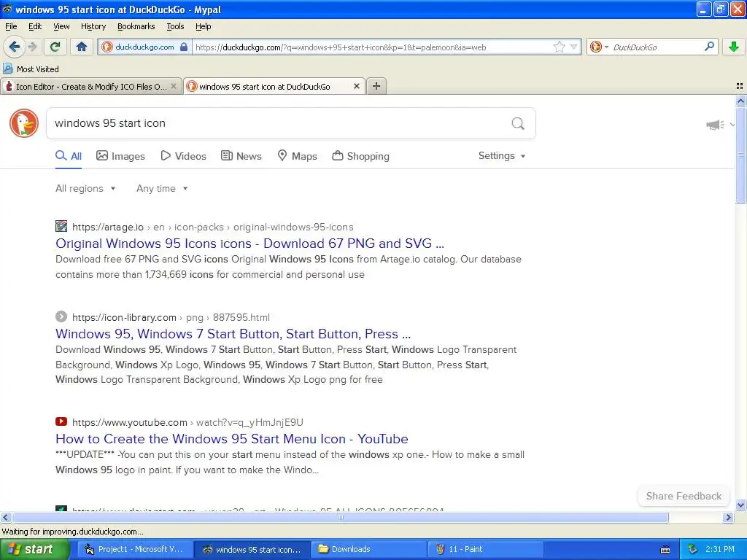Click the artage.io favicon
This screenshot has width=747, height=560.
(61, 226)
